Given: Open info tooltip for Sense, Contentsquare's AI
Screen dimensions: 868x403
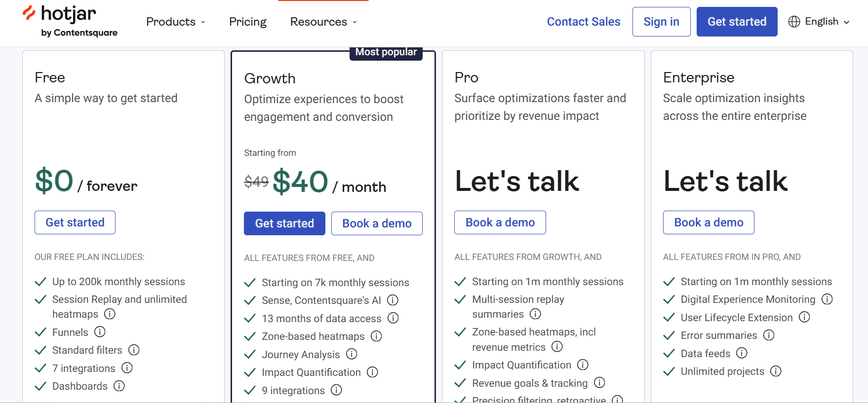Looking at the screenshot, I should pos(393,300).
